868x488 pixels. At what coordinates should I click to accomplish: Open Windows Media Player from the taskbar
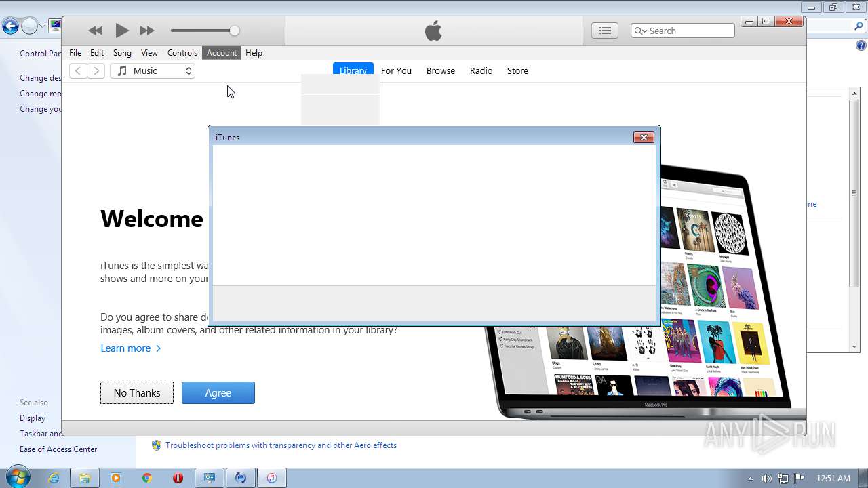pyautogui.click(x=116, y=478)
